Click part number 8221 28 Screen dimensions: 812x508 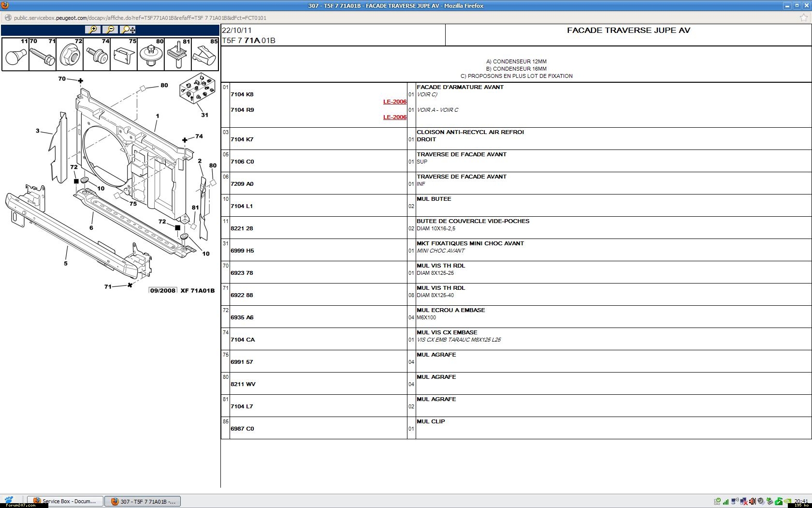[x=242, y=228]
